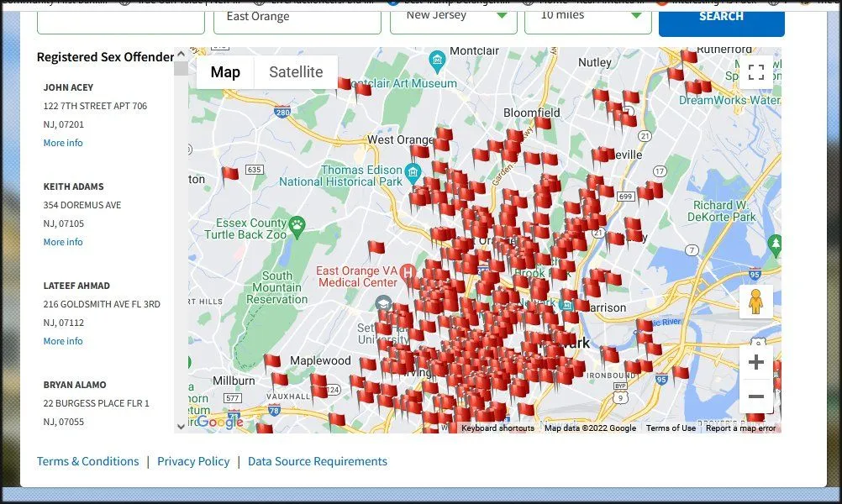Zoom in on the map
This screenshot has width=842, height=504.
click(x=755, y=362)
